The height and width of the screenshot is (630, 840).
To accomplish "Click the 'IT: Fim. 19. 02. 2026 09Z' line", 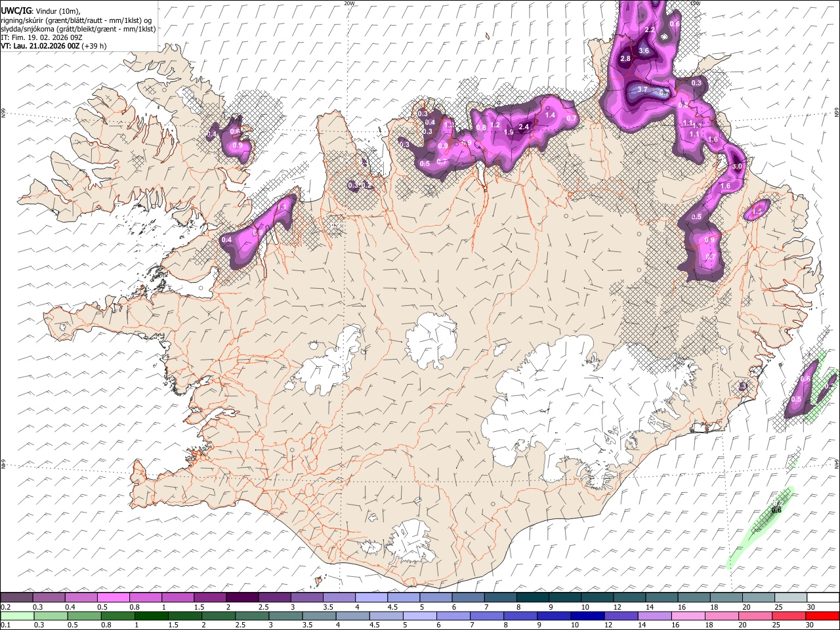I will coord(41,37).
